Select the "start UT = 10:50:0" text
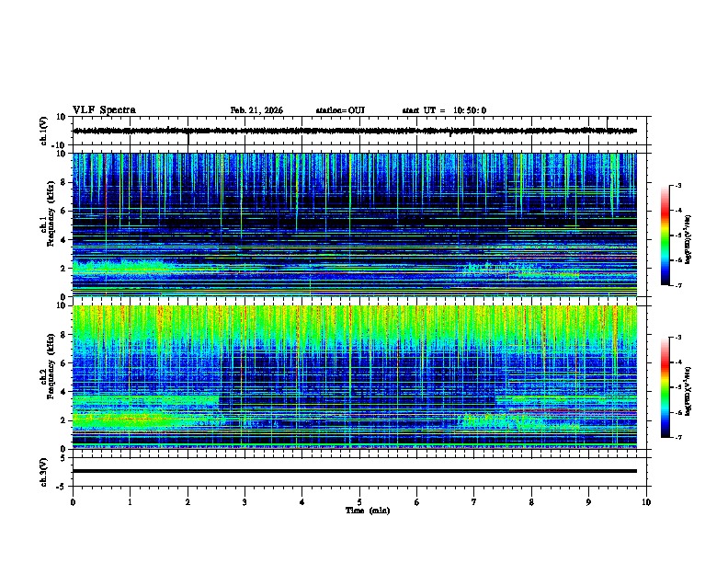 coord(444,110)
